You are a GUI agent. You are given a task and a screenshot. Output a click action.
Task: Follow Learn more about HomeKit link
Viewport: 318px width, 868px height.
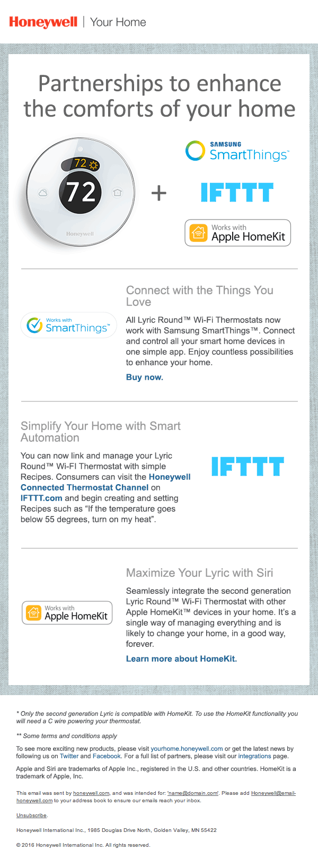(x=181, y=659)
